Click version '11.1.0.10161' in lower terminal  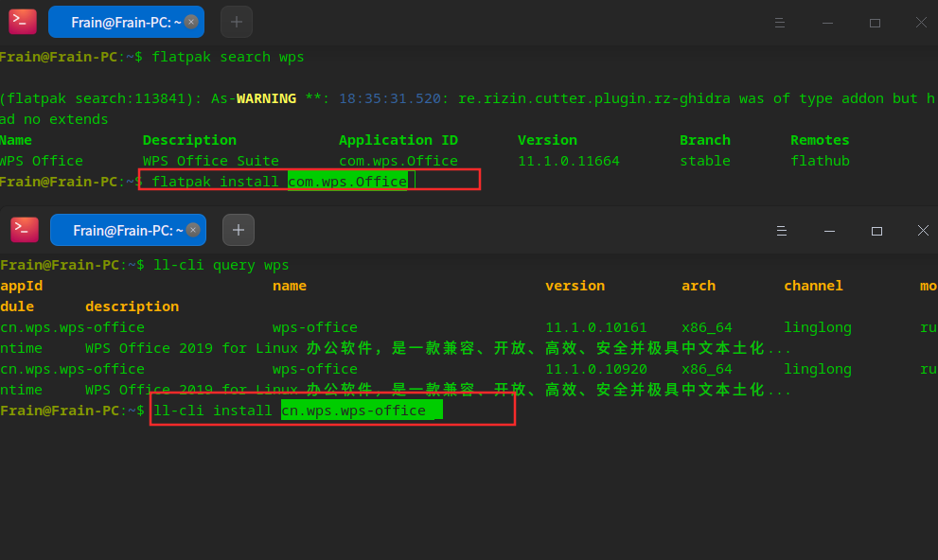[x=595, y=327]
